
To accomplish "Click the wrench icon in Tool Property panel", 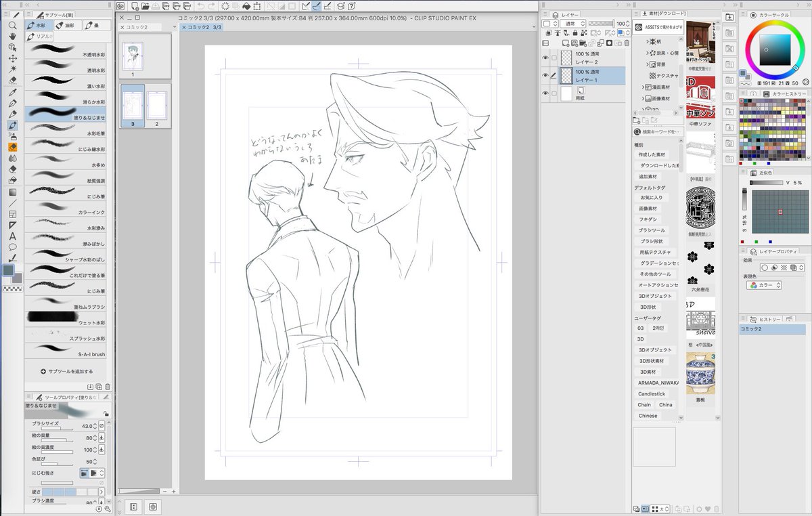I will pyautogui.click(x=106, y=509).
